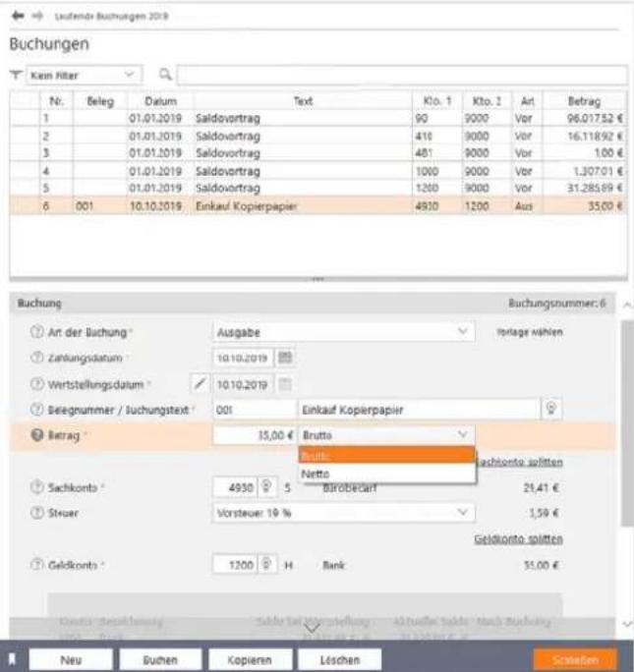
Task: Click the Kopieren button
Action: coord(250,659)
